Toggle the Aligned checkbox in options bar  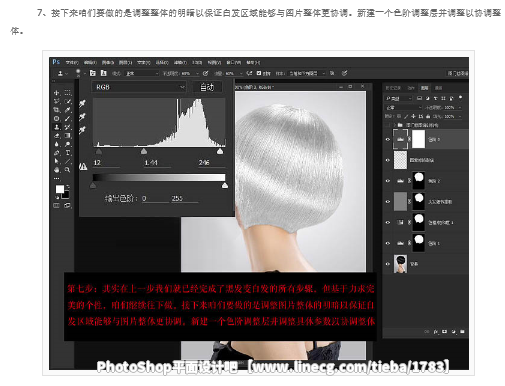click(259, 73)
